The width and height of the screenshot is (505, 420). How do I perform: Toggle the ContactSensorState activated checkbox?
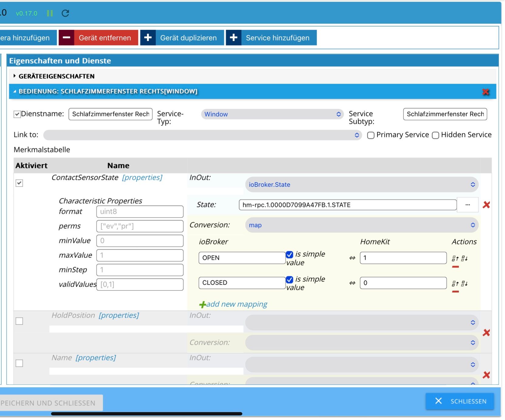[x=19, y=183]
